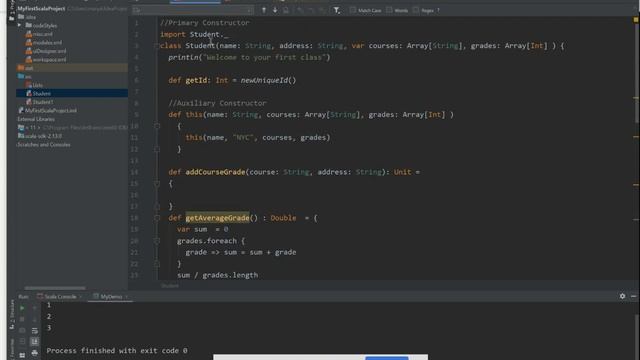Select the Utils file in src
Viewport: 640px width, 360px height.
38,85
